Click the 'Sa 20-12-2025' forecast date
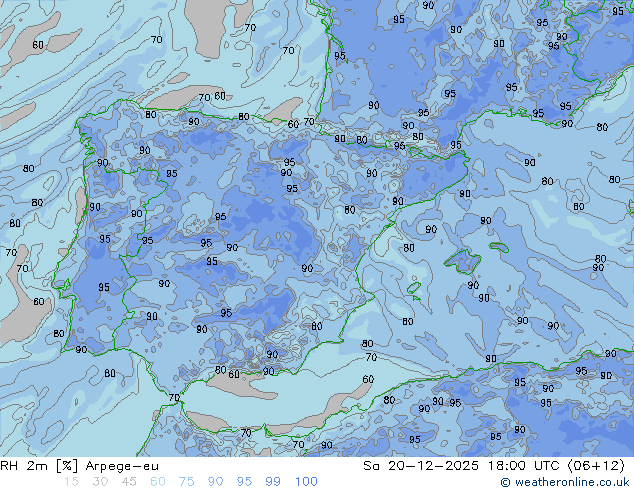The width and height of the screenshot is (634, 490). [421, 466]
